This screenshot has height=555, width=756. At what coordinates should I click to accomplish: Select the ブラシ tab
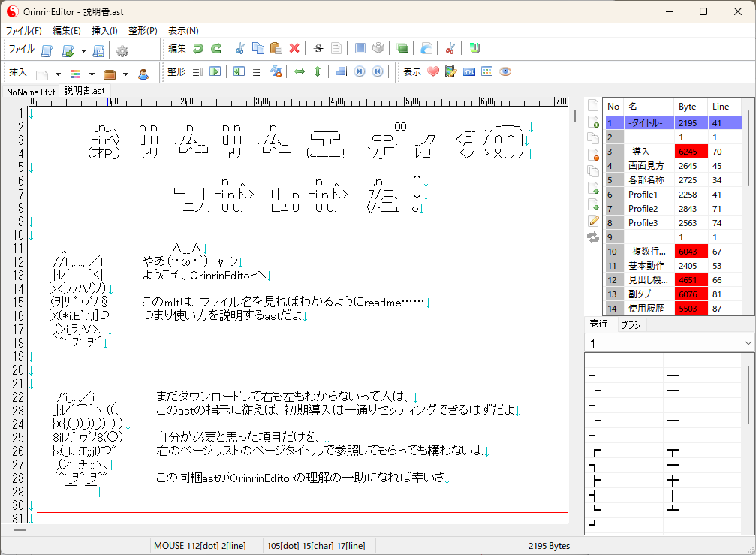point(631,325)
